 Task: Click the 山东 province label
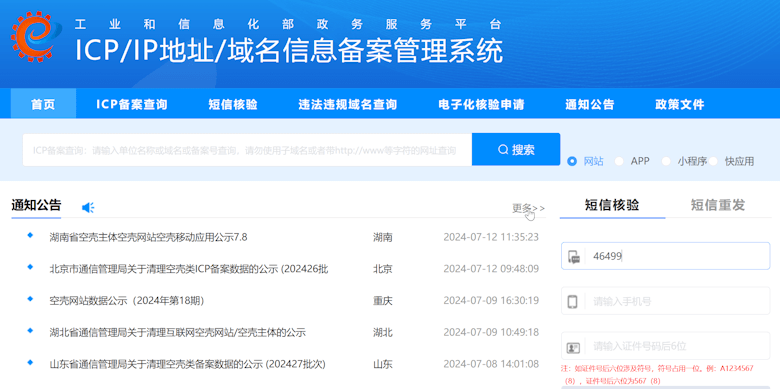(383, 364)
